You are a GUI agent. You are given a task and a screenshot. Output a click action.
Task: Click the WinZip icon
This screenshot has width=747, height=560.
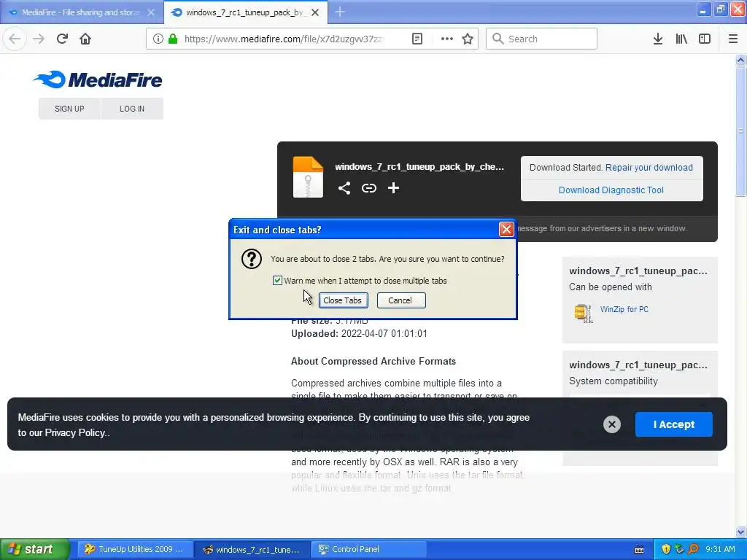point(583,313)
